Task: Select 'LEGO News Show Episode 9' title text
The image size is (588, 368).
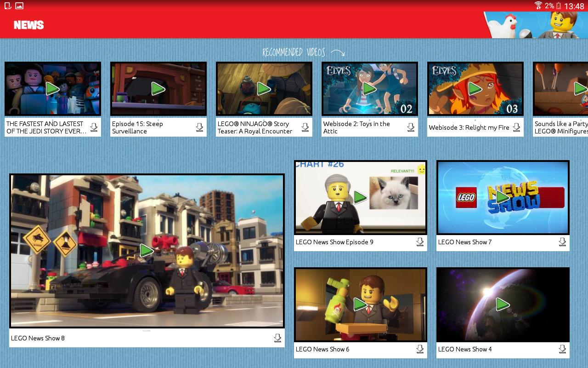Action: tap(334, 242)
